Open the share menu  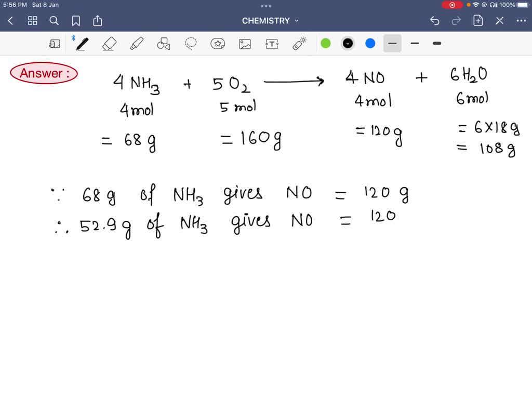coord(98,21)
